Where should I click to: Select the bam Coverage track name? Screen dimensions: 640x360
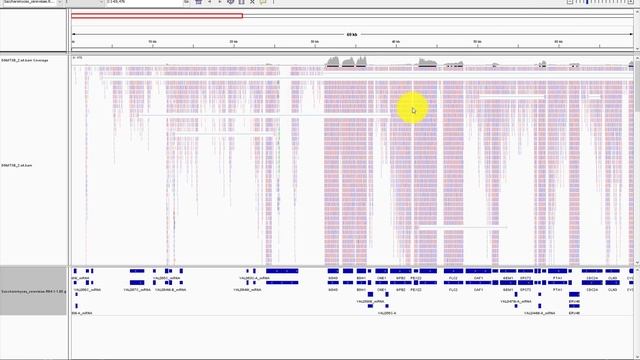point(24,60)
